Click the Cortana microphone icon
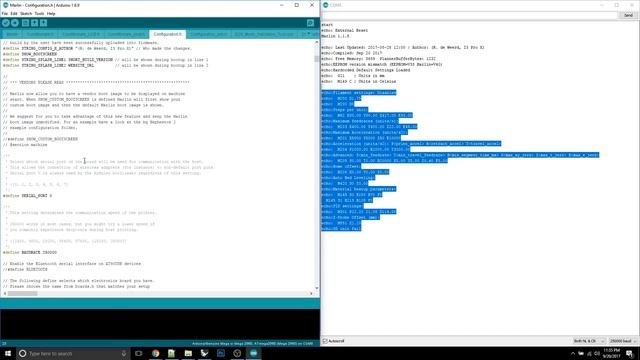The width and height of the screenshot is (640, 360). click(x=124, y=353)
